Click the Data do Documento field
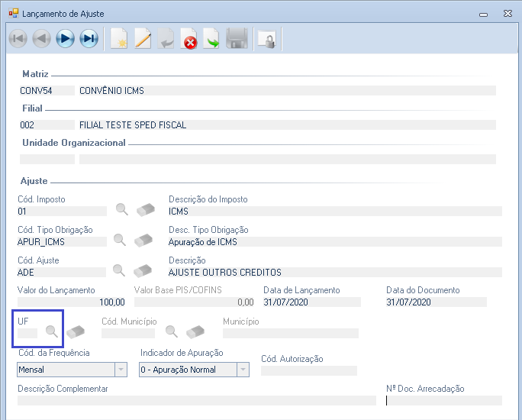Viewport: 522px width, 420px height. [x=436, y=302]
